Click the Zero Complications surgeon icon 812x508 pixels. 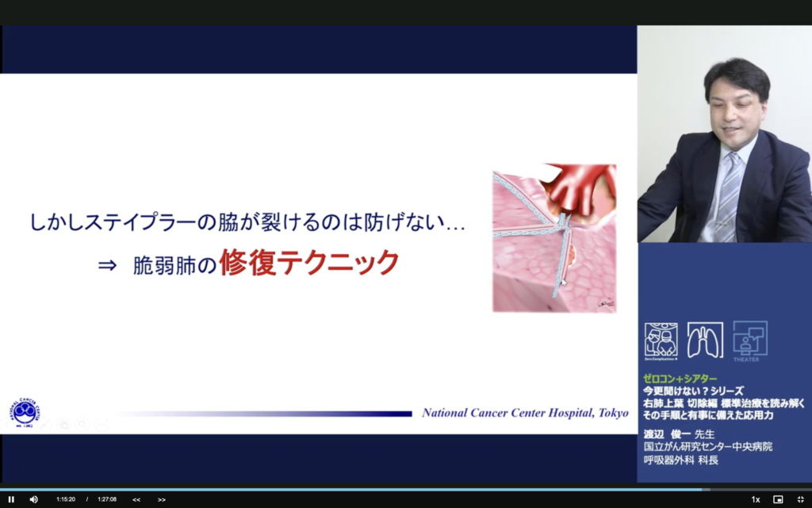click(661, 340)
